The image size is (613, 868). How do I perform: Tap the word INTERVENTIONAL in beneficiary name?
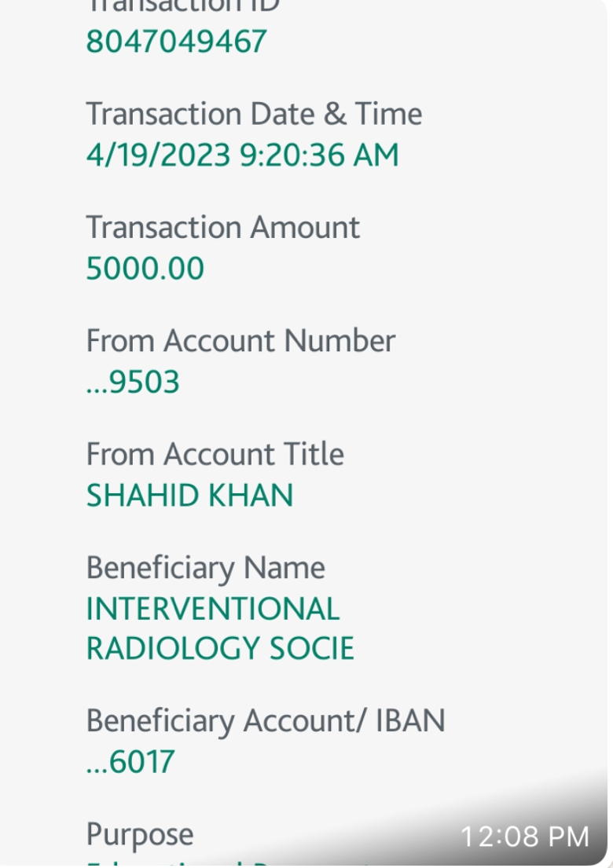212,609
